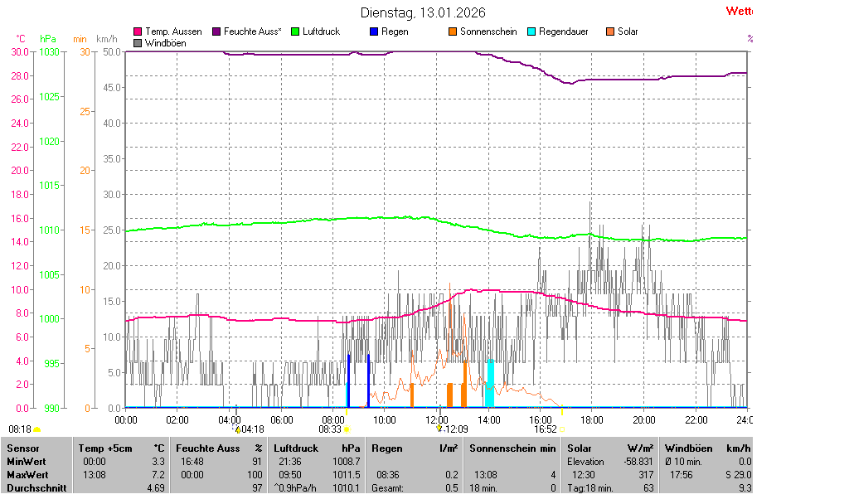The height and width of the screenshot is (504, 849).
Task: Click the moon marker at 04:18
Action: [x=238, y=429]
